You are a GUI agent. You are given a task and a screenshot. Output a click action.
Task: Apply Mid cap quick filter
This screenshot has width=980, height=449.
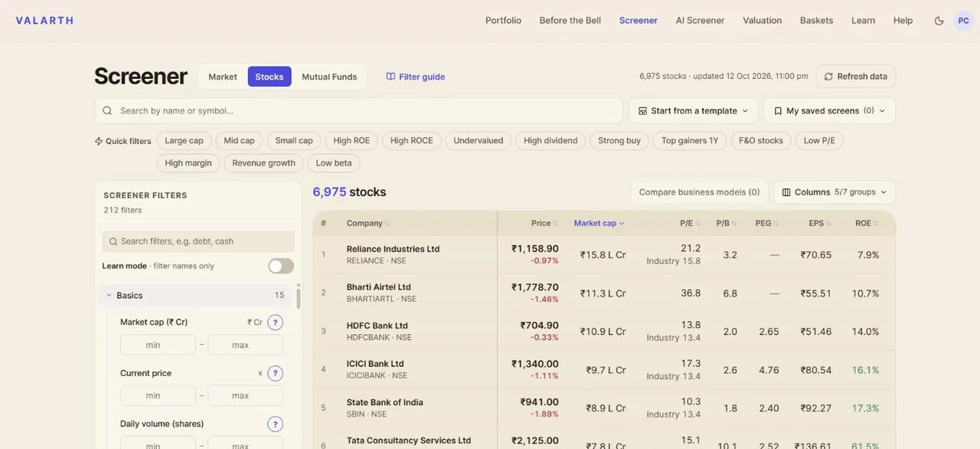pos(240,141)
